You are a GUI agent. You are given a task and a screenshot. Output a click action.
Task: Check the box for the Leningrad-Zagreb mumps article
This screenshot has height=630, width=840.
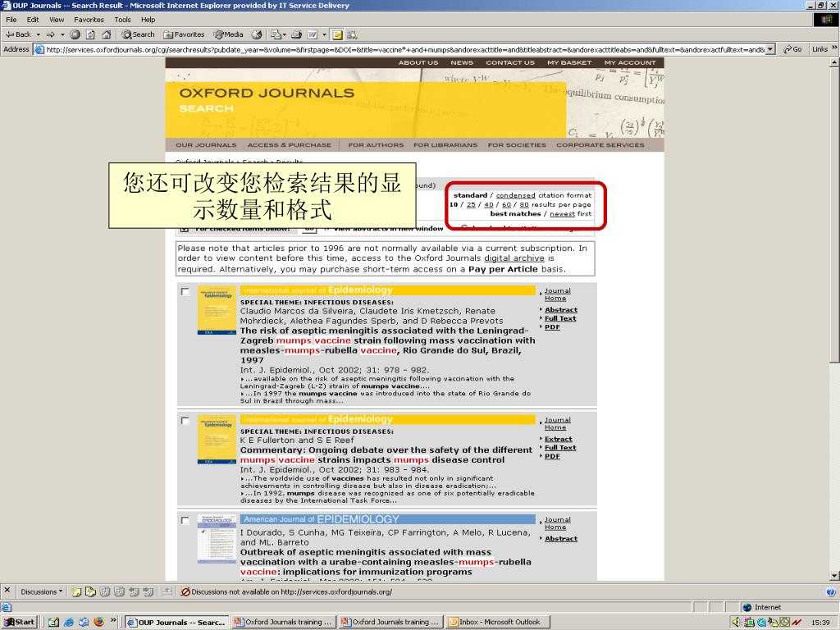185,291
